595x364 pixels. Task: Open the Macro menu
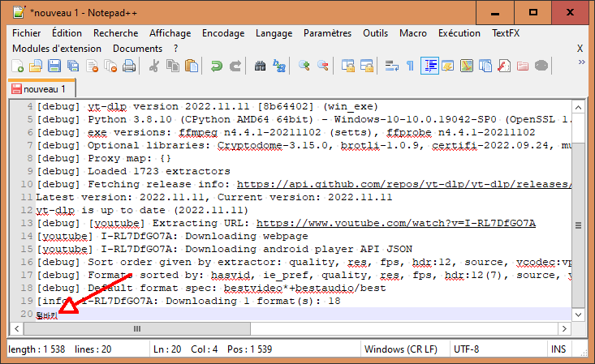[x=413, y=33]
